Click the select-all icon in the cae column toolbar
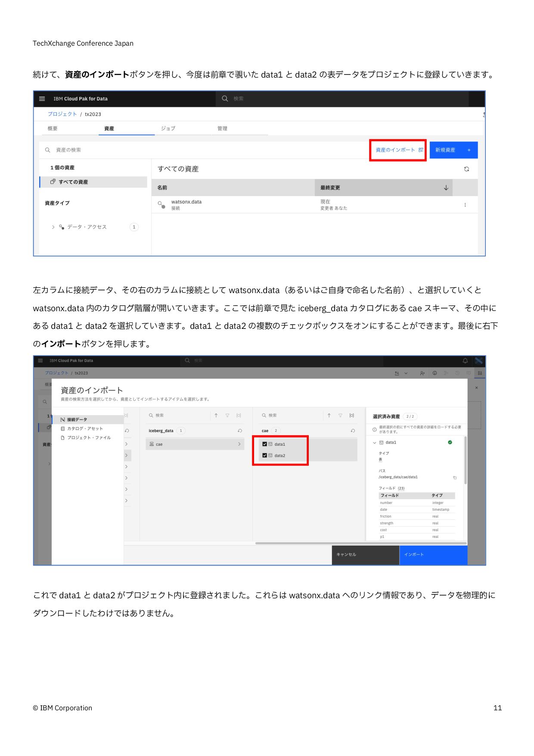534x756 pixels. tap(352, 415)
